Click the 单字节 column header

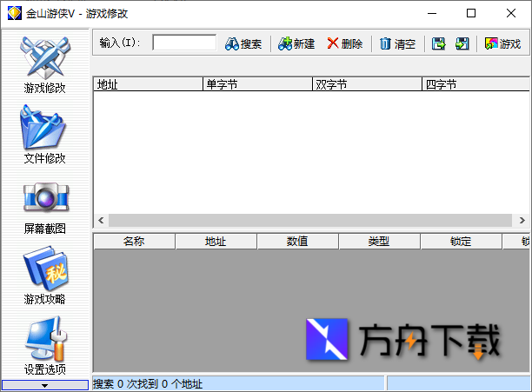coord(257,84)
